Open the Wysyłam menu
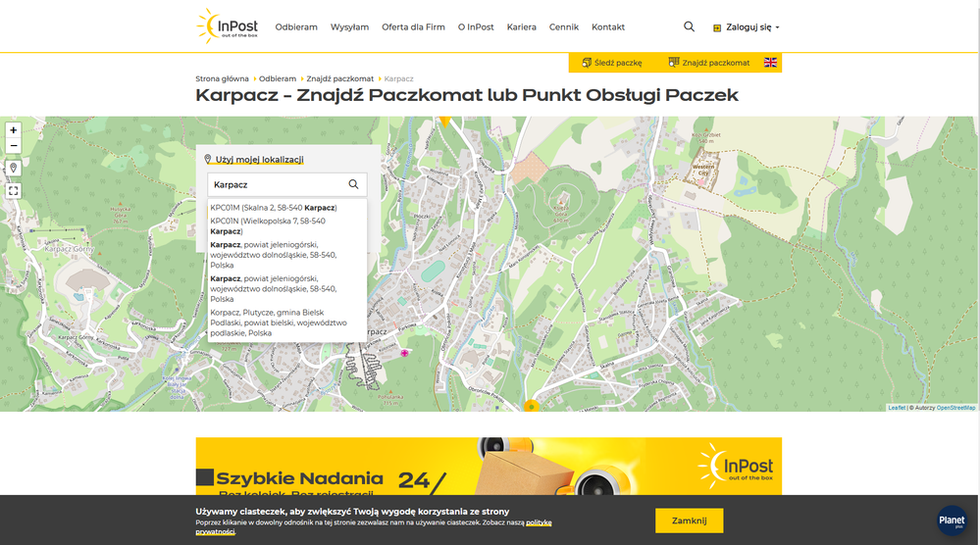The image size is (980, 545). 349,27
